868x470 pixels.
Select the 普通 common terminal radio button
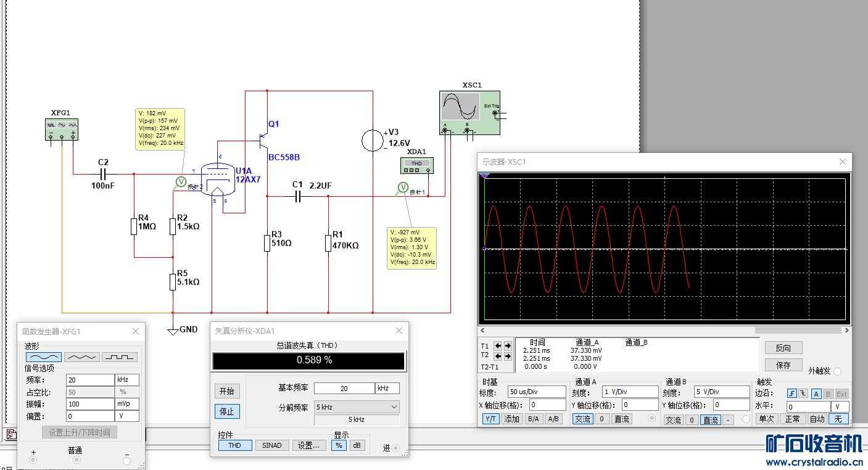(76, 460)
